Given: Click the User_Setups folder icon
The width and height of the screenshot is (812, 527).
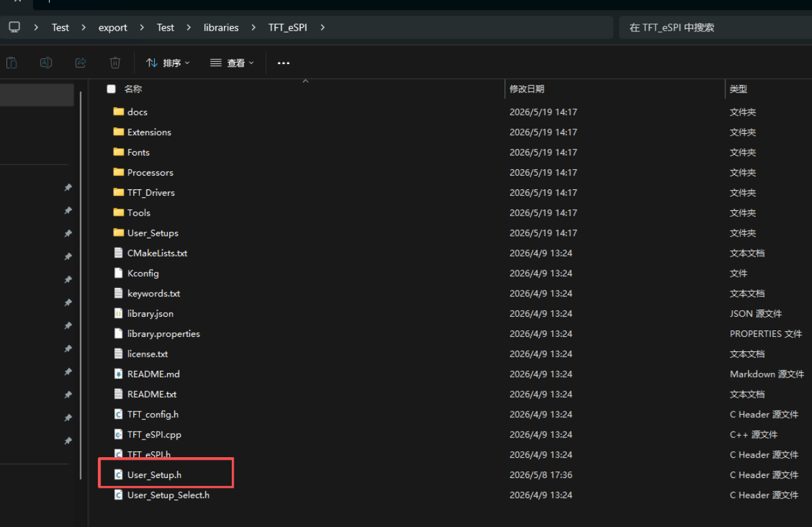Looking at the screenshot, I should point(118,233).
